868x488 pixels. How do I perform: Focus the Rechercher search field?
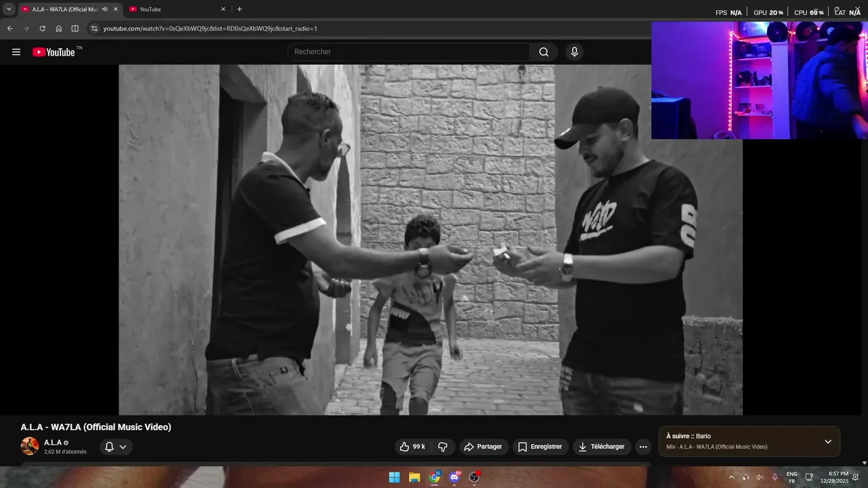(408, 52)
